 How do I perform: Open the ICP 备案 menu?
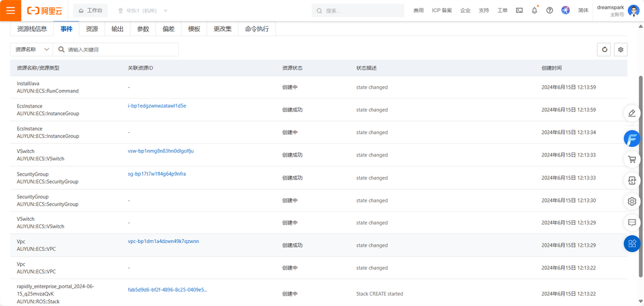coord(442,10)
